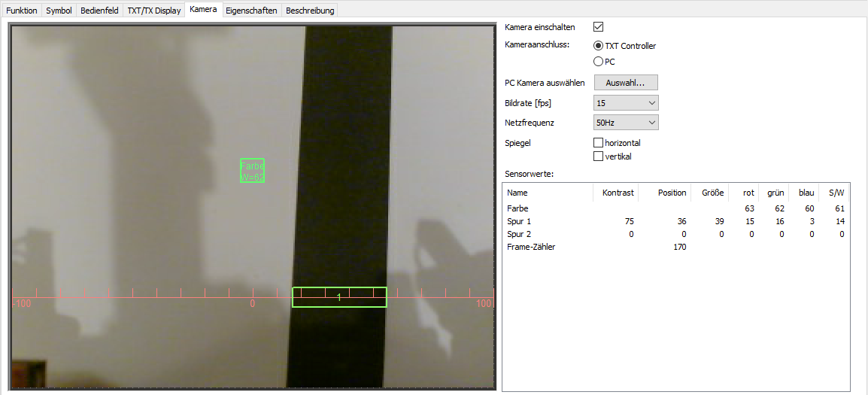Click the Farbe W=62 sensor box in camera view
Image resolution: width=868 pixels, height=395 pixels.
(253, 171)
